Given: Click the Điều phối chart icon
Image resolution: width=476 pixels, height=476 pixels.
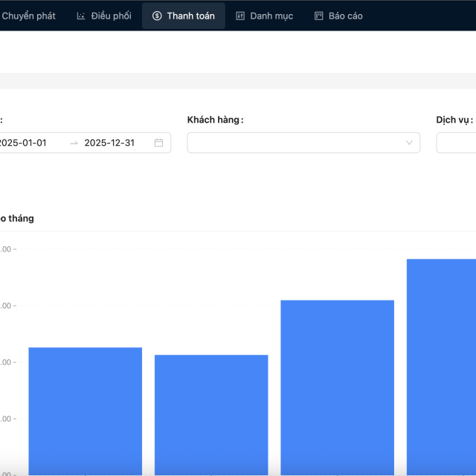Looking at the screenshot, I should 81,16.
